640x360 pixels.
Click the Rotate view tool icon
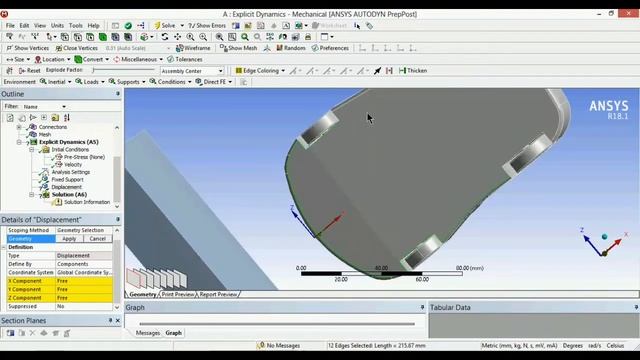pos(165,37)
